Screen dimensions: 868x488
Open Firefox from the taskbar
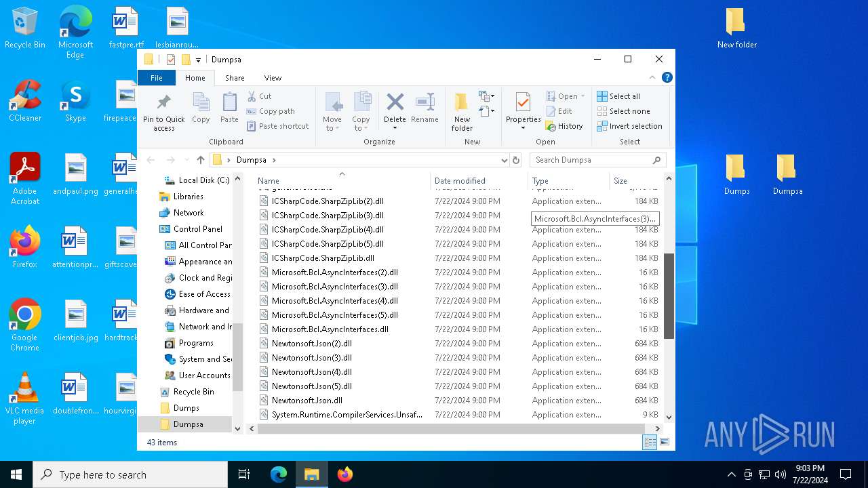[345, 474]
